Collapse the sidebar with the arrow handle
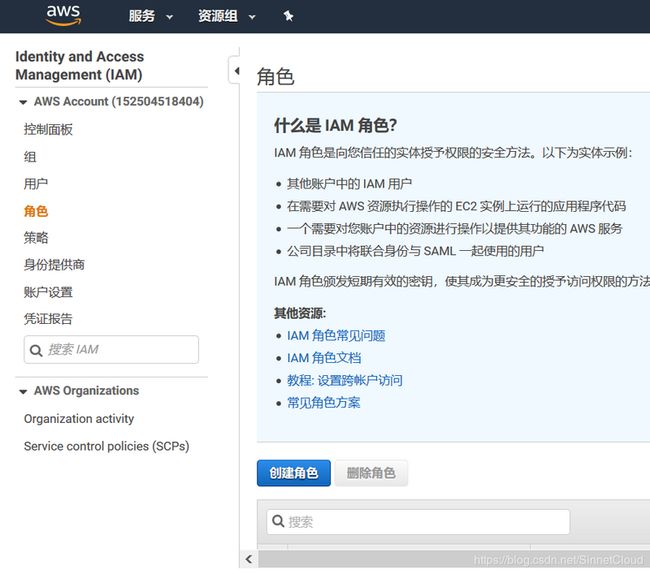This screenshot has height=574, width=650. 235,71
